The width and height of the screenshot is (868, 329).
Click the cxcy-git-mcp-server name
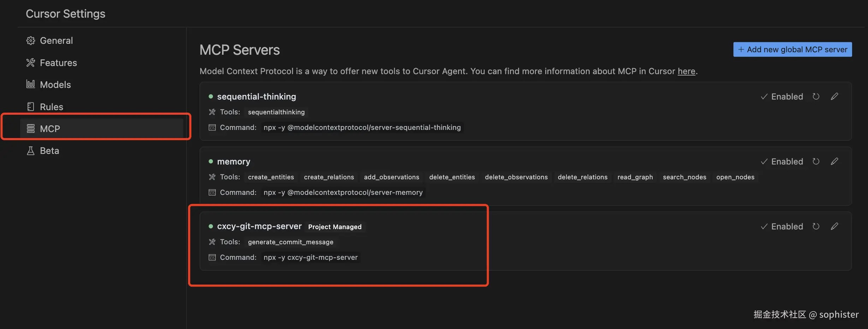click(259, 226)
